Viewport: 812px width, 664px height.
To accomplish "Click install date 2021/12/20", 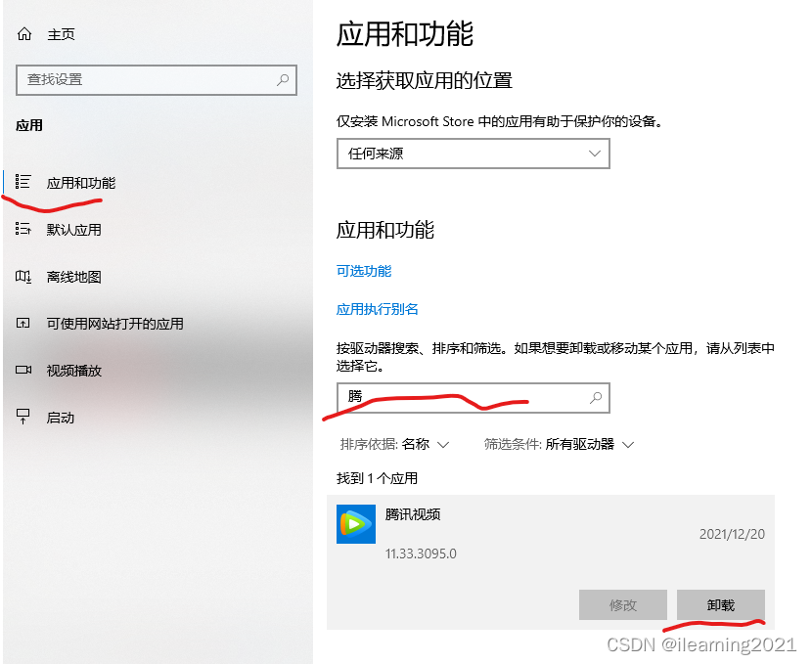I will [732, 534].
